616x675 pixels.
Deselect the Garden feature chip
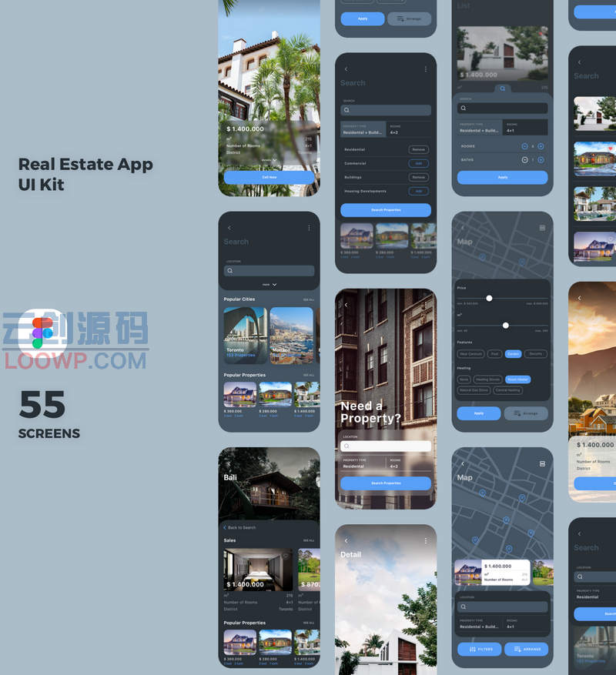(x=513, y=354)
